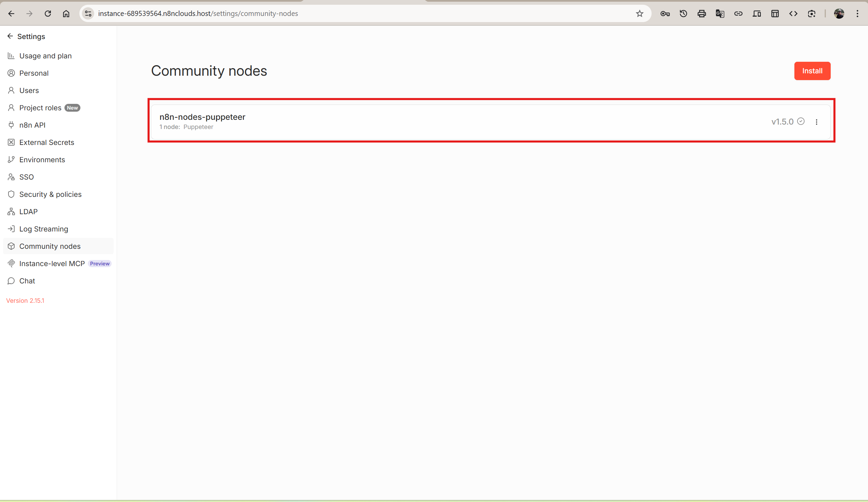Click the Security shield icon

click(11, 194)
